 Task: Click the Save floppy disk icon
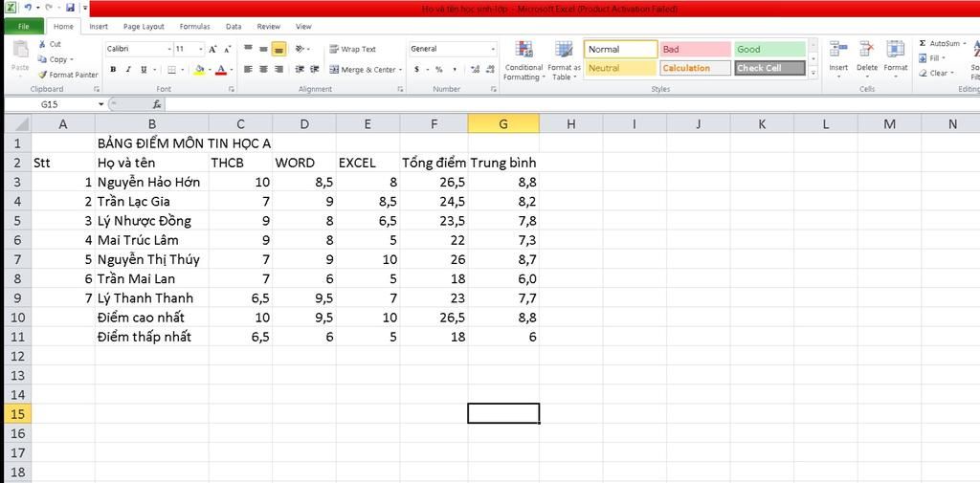click(69, 8)
